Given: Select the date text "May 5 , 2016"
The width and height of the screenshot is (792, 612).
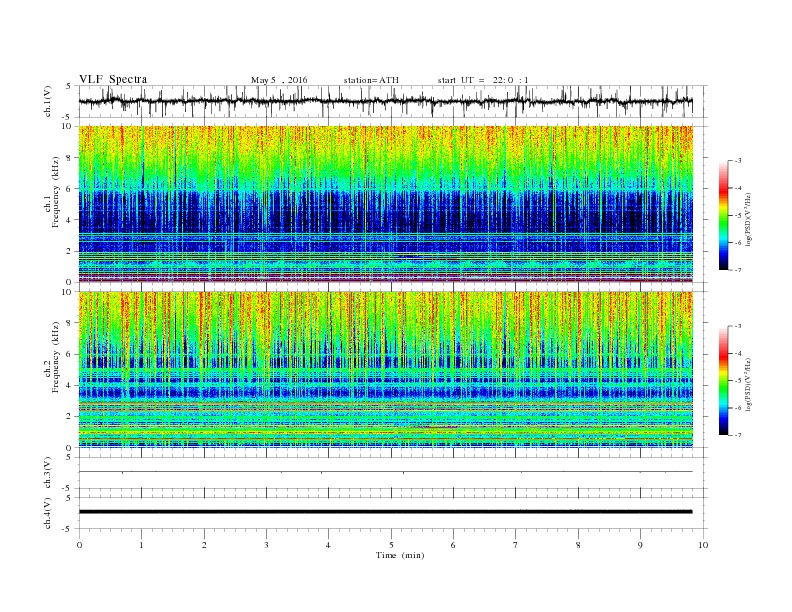Looking at the screenshot, I should 279,80.
